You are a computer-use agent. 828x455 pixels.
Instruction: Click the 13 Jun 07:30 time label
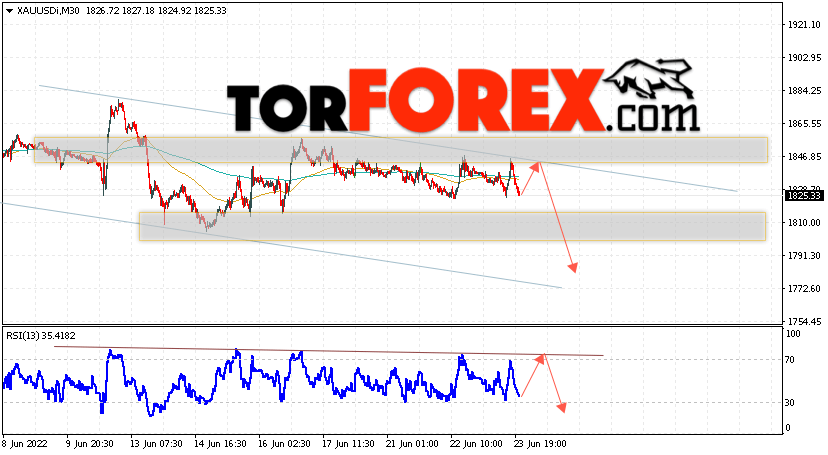156,444
